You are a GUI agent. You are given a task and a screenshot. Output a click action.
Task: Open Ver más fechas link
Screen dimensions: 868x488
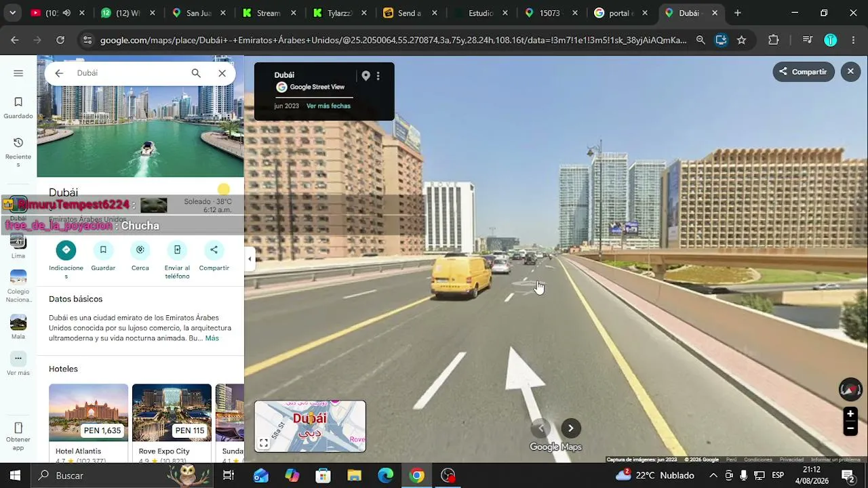328,106
